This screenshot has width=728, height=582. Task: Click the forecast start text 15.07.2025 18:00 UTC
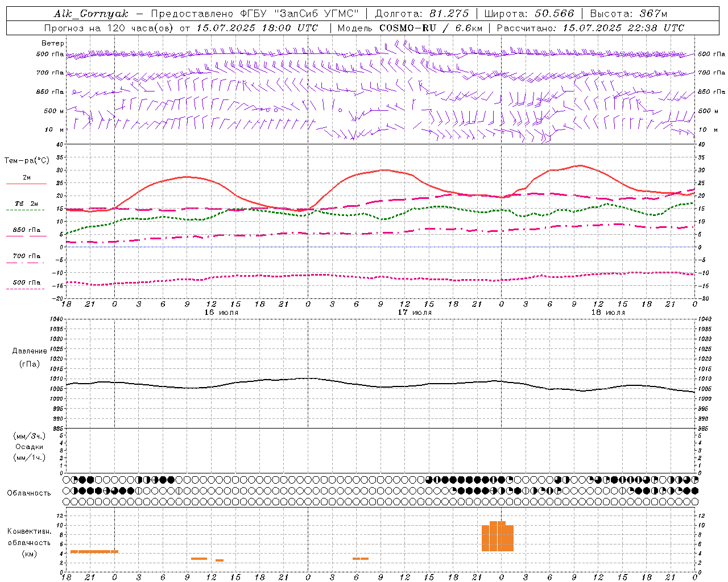(x=257, y=28)
